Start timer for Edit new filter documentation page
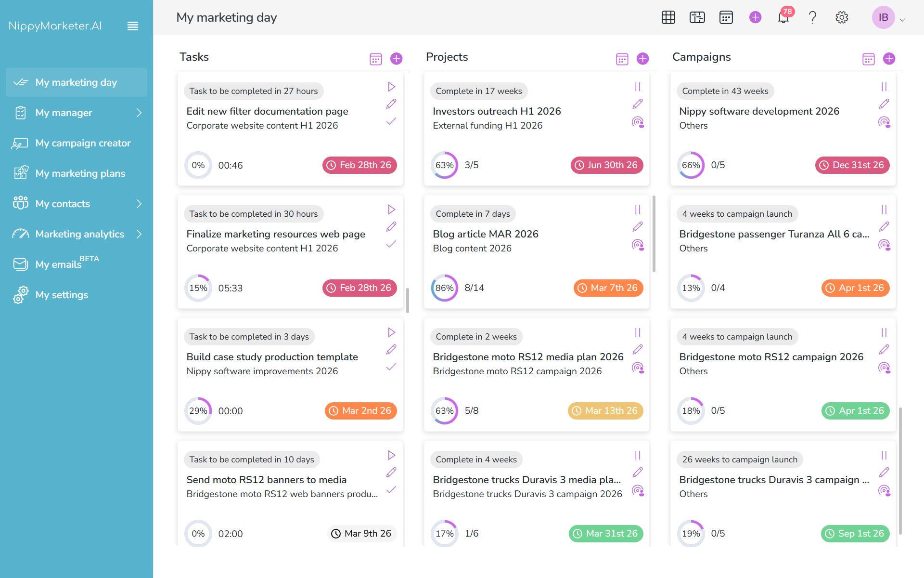Image resolution: width=924 pixels, height=578 pixels. coord(391,87)
